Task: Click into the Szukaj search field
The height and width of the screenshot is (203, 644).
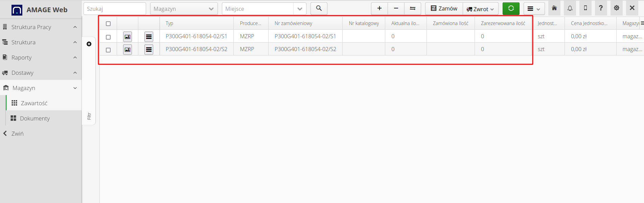Action: (115, 9)
